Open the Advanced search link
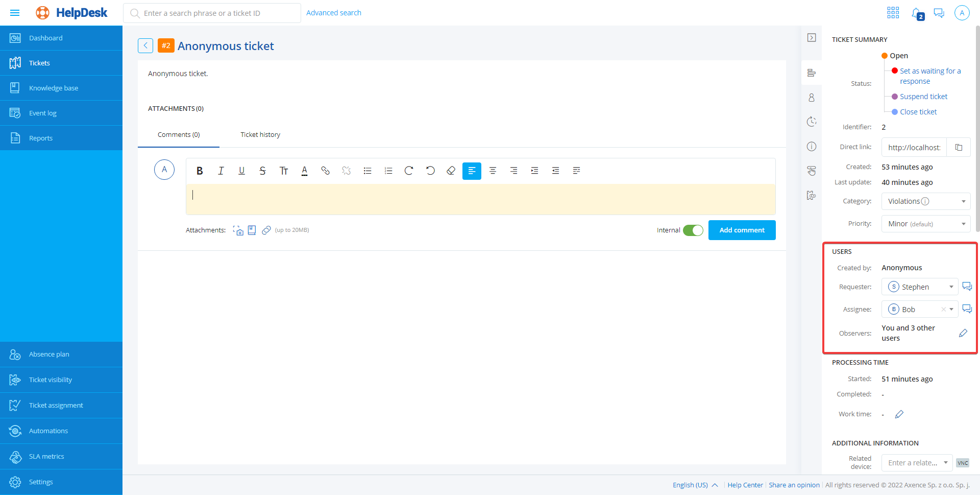 333,13
